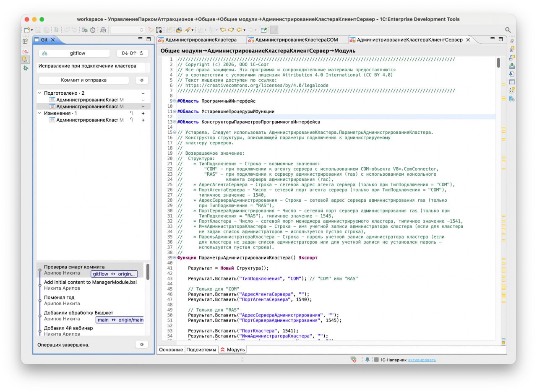The height and width of the screenshot is (392, 537).
Task: Fold the function at line 39
Action: pos(175,258)
